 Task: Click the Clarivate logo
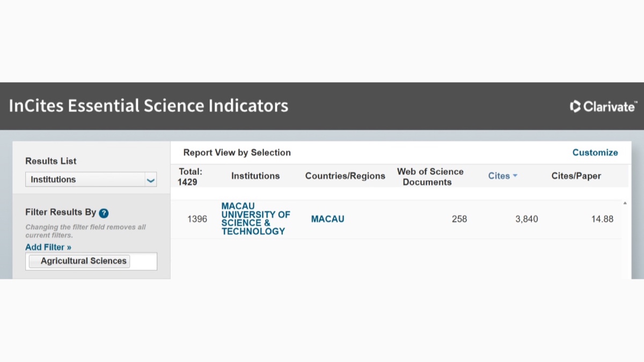(x=603, y=106)
